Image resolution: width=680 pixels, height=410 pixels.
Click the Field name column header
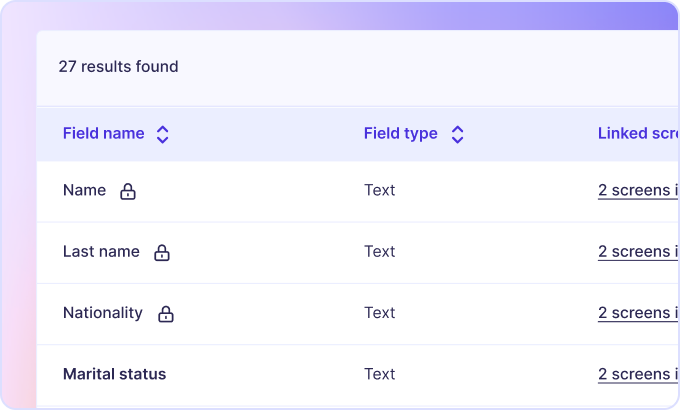tap(103, 134)
